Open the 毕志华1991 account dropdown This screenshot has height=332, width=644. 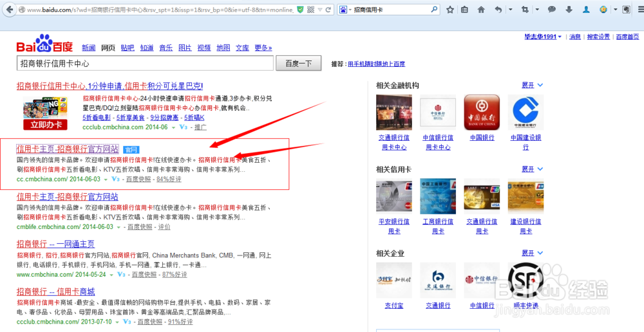tap(543, 37)
